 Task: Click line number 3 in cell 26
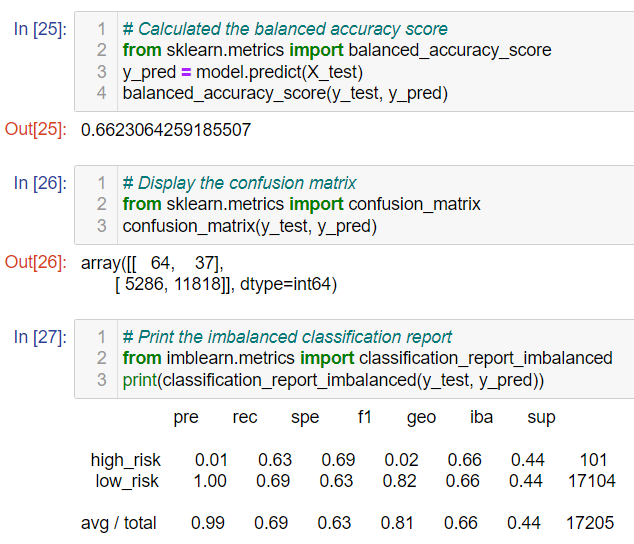coord(101,226)
